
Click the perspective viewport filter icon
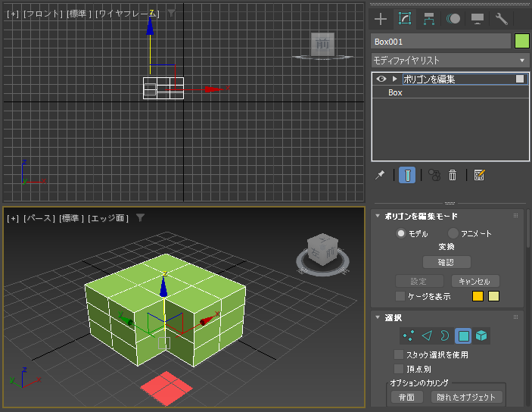140,217
